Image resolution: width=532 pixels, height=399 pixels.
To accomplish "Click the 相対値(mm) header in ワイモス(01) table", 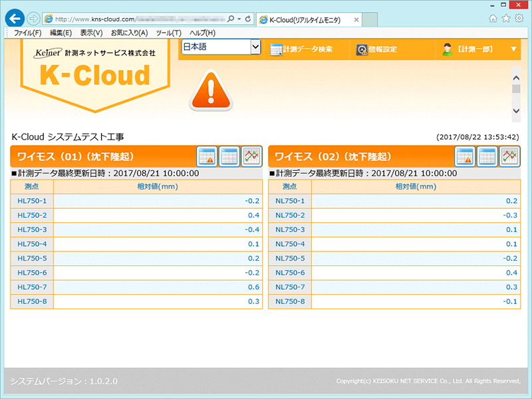I will click(x=158, y=187).
